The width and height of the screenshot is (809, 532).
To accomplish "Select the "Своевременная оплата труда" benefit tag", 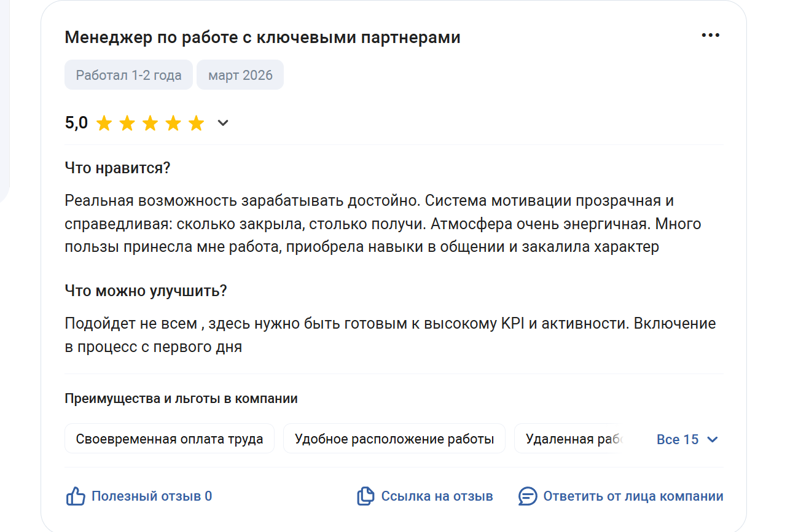I will click(170, 439).
